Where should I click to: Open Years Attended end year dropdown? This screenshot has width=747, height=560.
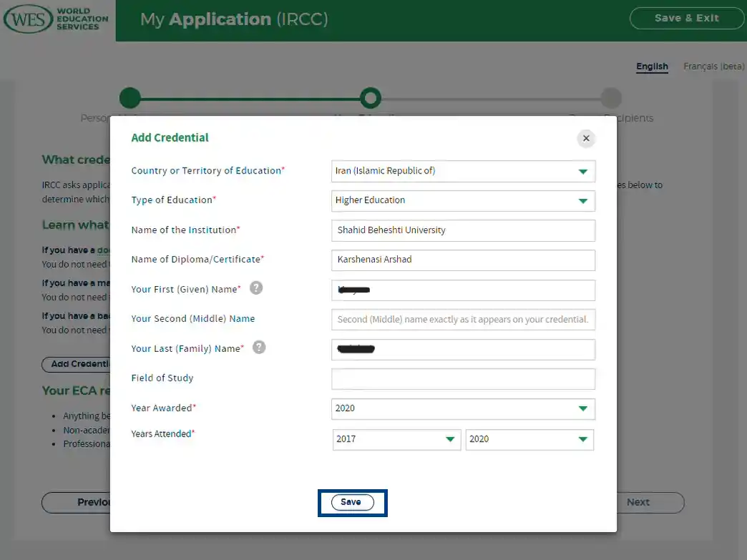pos(529,440)
